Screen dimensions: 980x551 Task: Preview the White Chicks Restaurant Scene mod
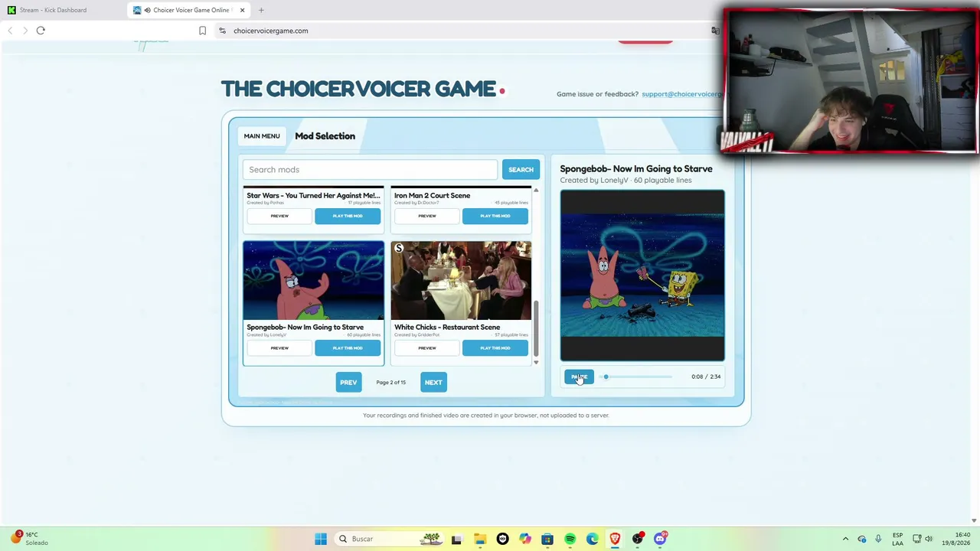click(427, 348)
